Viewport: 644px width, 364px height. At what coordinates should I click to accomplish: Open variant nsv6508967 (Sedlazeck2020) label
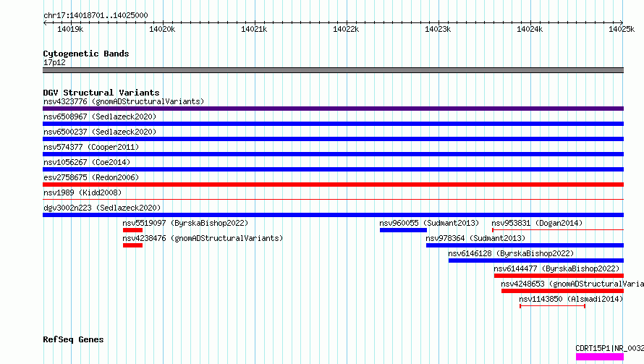pyautogui.click(x=100, y=117)
